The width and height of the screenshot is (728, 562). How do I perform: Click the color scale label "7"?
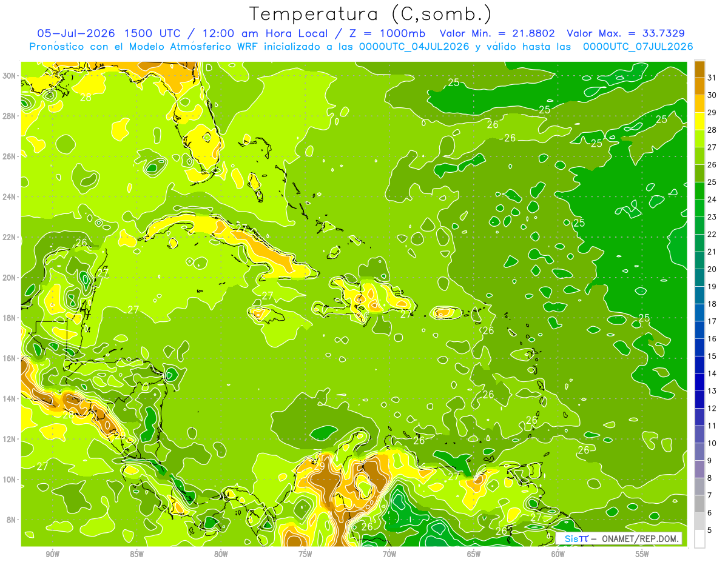click(x=710, y=495)
